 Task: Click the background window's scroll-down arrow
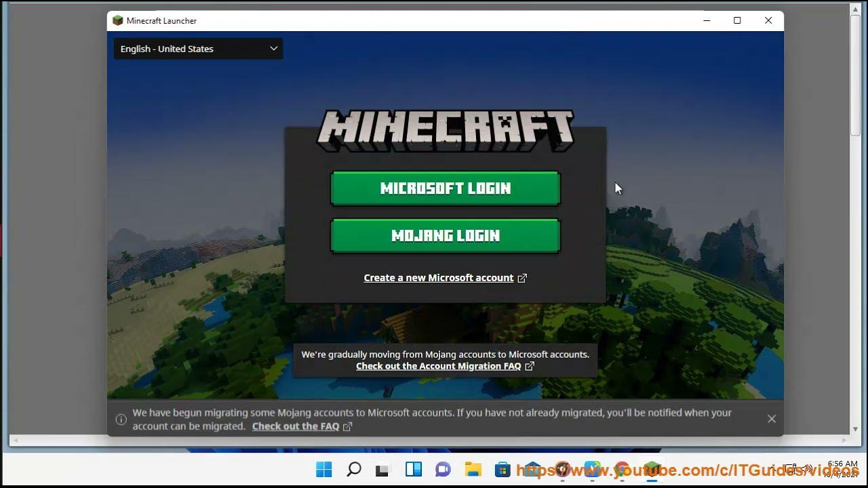click(x=856, y=429)
